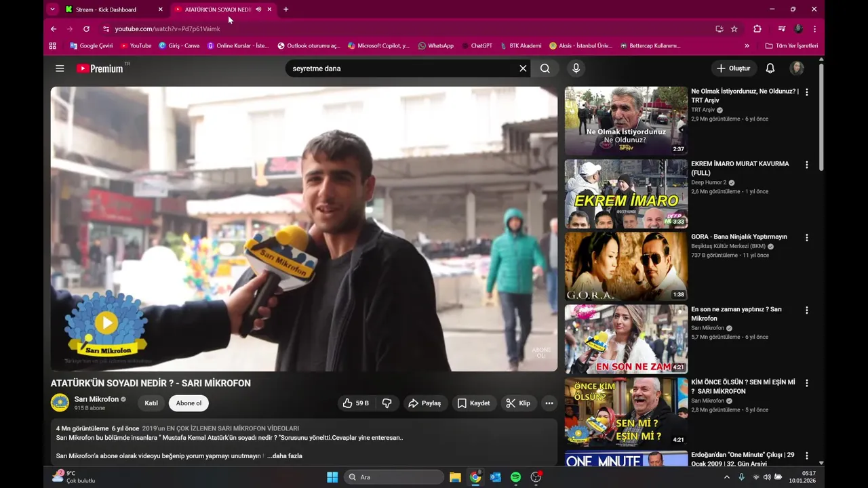Show hidden system tray icons
868x488 pixels.
point(727,477)
